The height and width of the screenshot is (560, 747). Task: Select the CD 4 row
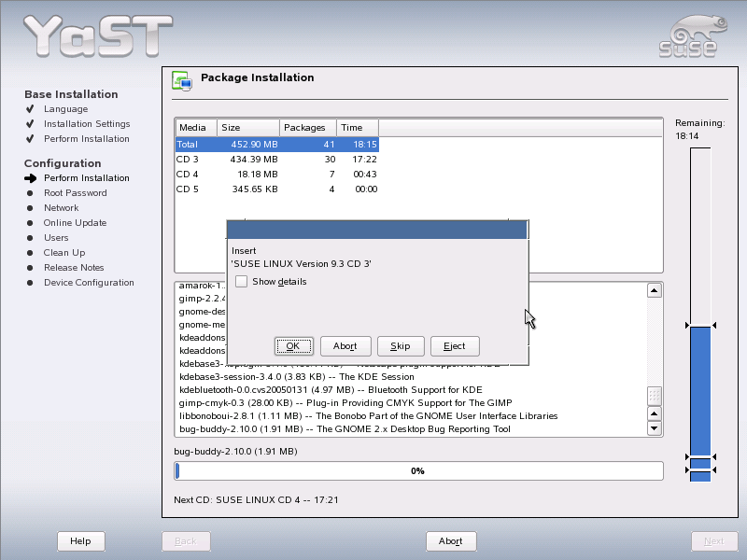click(x=276, y=175)
